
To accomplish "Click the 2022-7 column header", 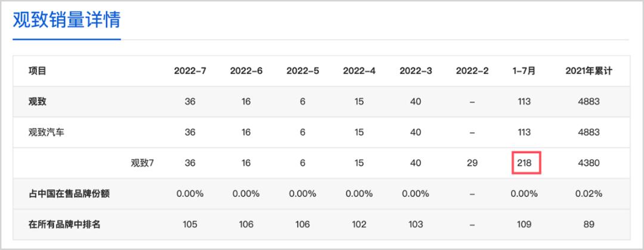I will (x=190, y=71).
